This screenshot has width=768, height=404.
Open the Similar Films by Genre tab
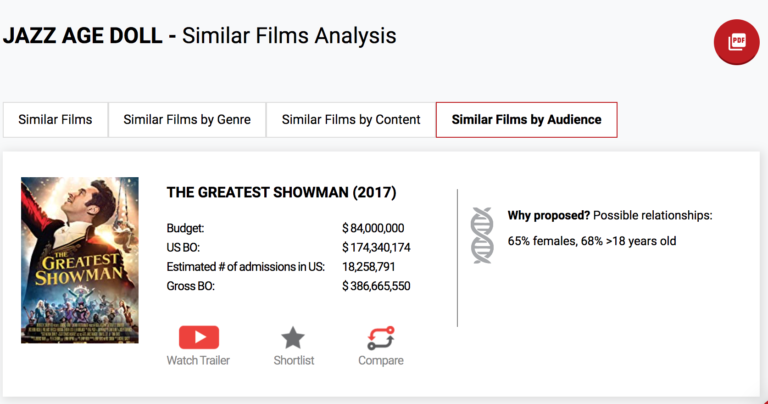coord(186,120)
